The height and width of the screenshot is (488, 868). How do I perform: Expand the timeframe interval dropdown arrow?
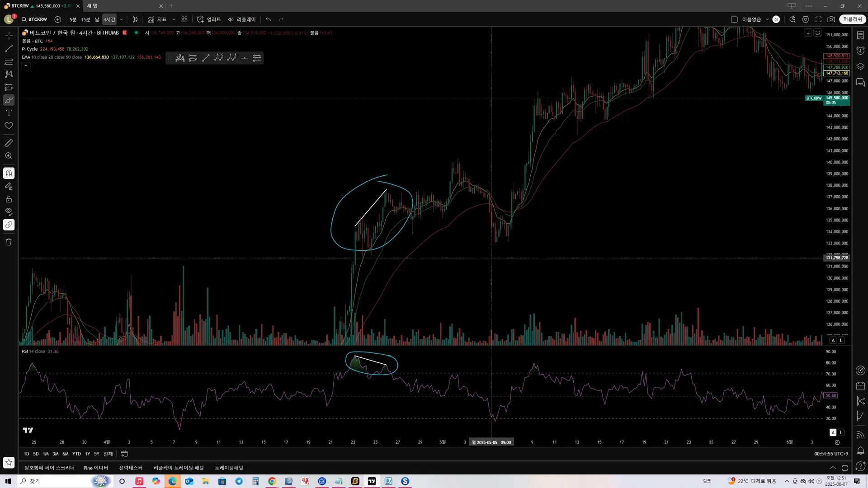pyautogui.click(x=121, y=19)
